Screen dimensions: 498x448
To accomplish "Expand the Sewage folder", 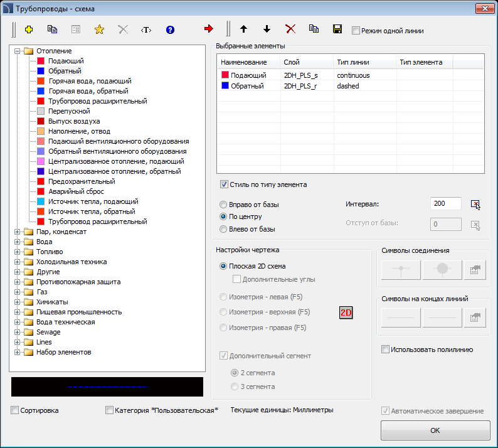I will [x=17, y=332].
